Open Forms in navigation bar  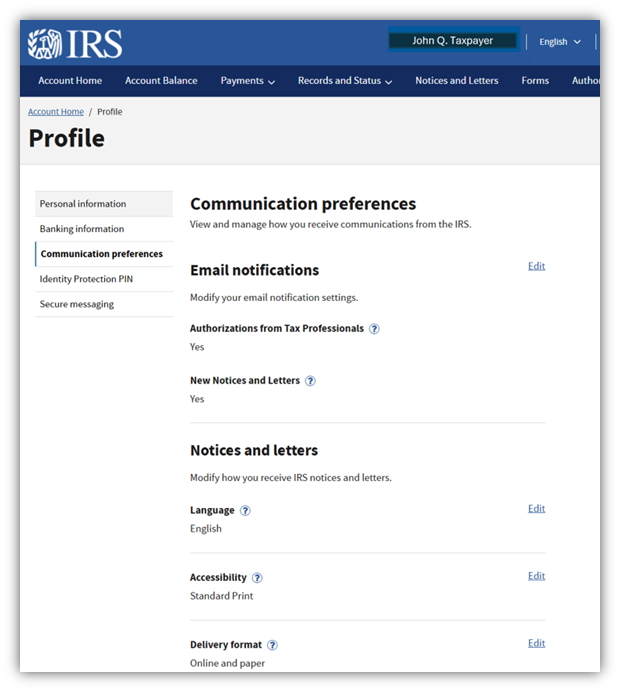point(535,81)
